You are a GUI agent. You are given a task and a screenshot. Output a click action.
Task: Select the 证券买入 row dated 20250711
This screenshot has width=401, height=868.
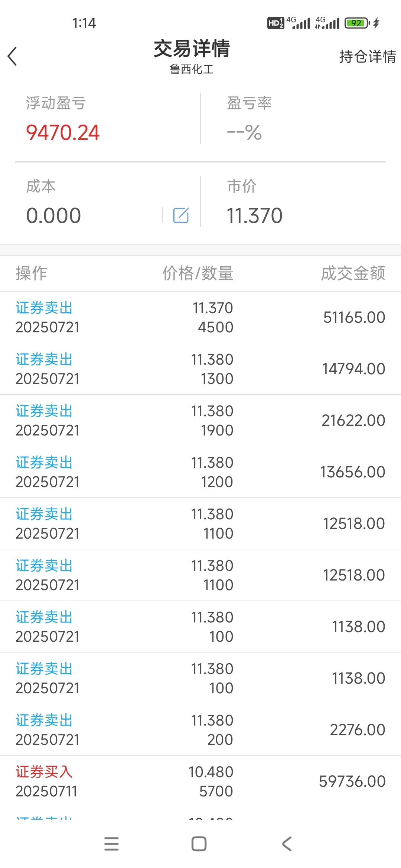point(200,781)
